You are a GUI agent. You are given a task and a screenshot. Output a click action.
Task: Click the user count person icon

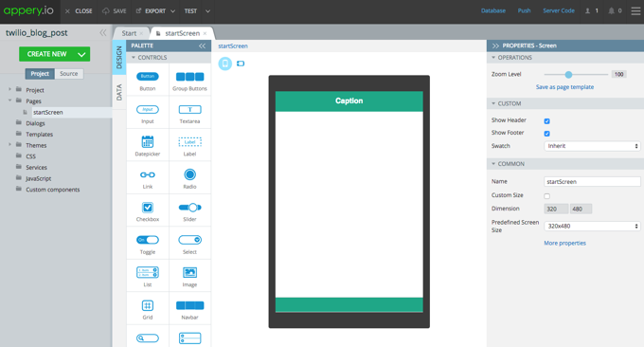tap(588, 10)
